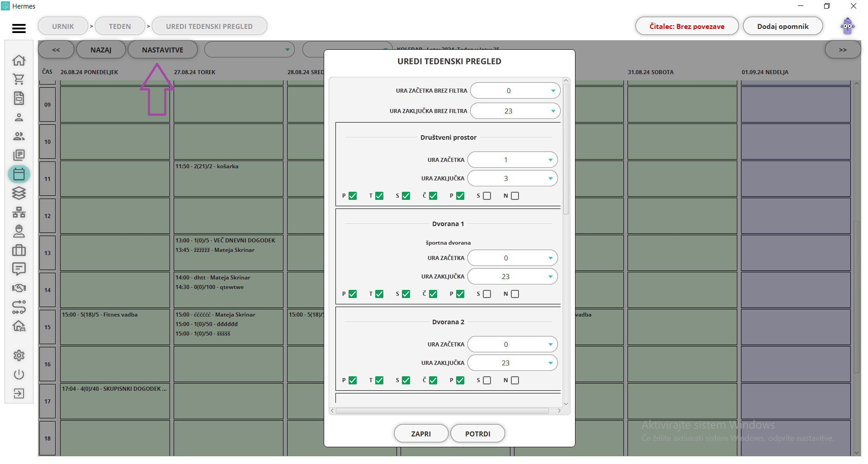Go to next week with >> button
The image size is (868, 464).
click(843, 50)
